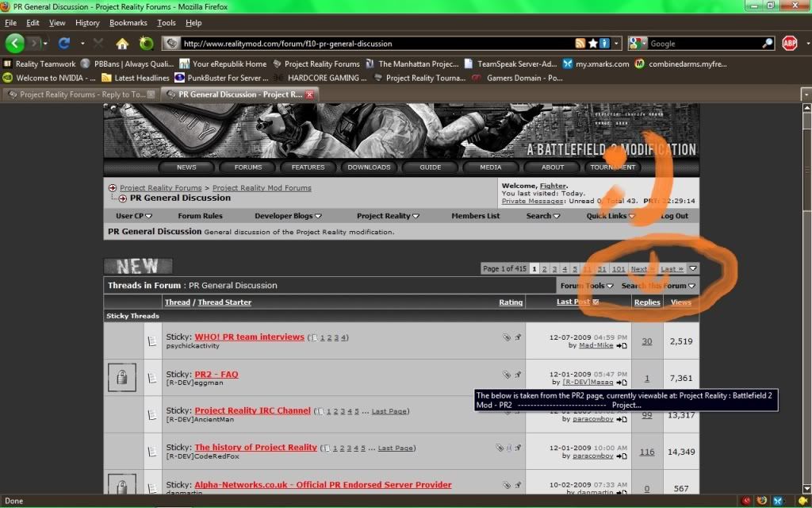Click the Adblock Plus ABP icon
Viewport: 812px width, 508px height.
click(789, 44)
